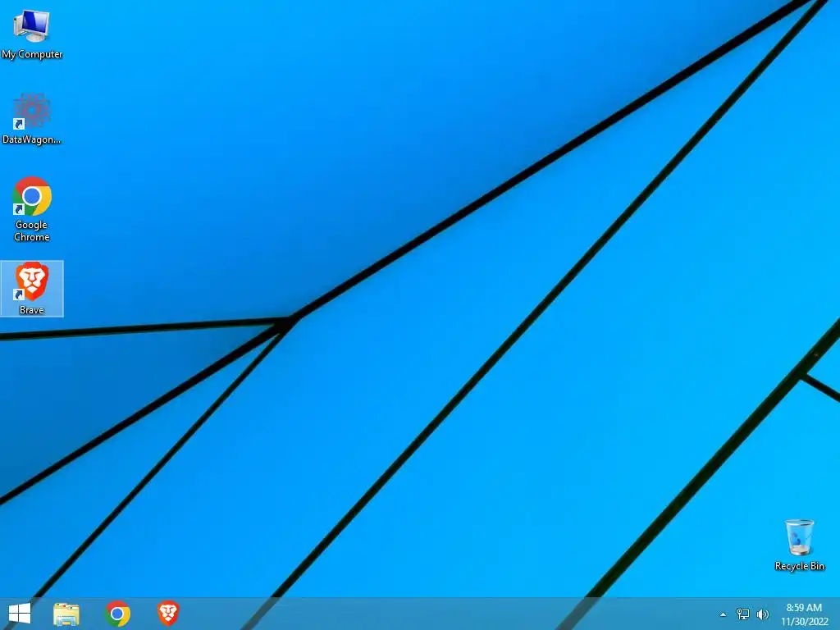Open the network status tray icon
The width and height of the screenshot is (840, 630).
743,614
